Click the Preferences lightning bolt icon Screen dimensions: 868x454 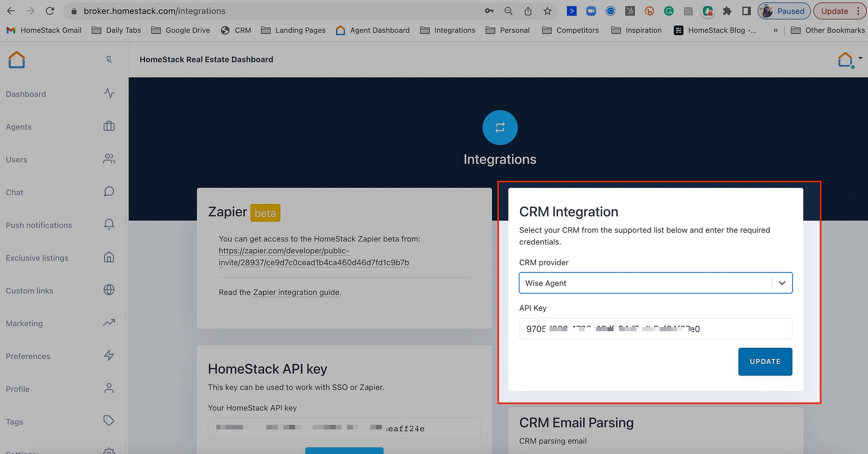(109, 355)
